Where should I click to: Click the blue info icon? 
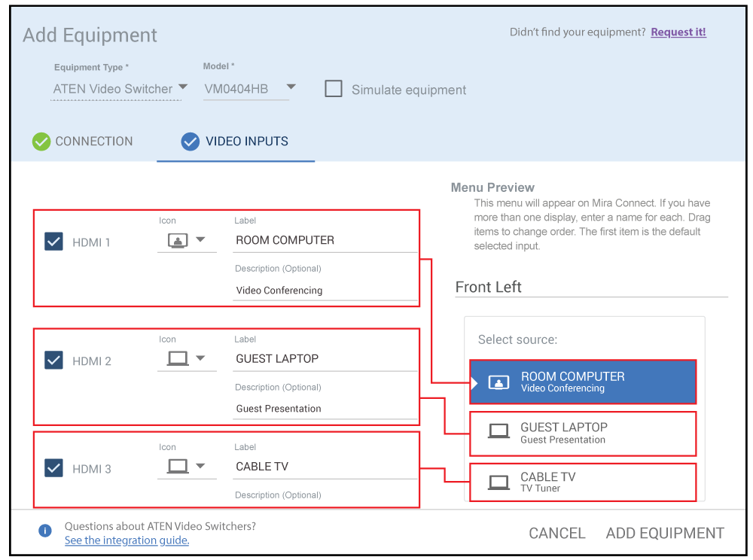(x=45, y=531)
